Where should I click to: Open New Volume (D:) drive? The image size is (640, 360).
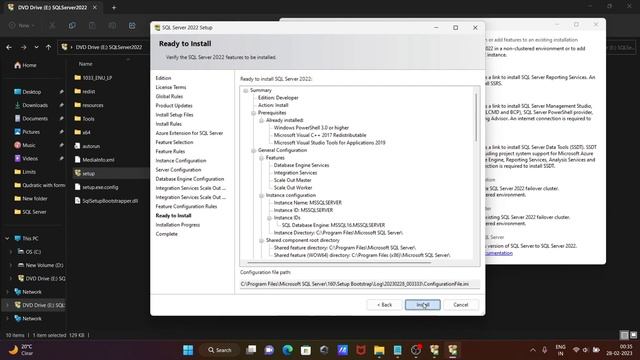tap(40, 265)
